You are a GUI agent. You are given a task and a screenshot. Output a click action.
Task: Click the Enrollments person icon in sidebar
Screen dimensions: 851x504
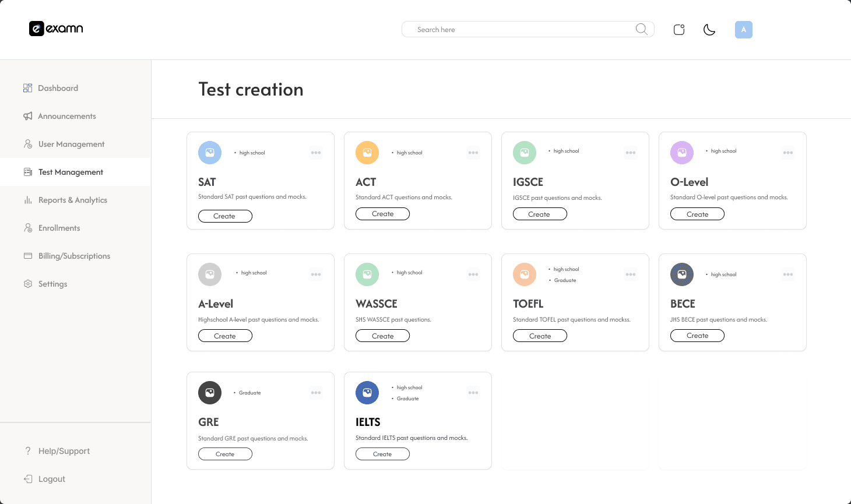pos(27,227)
